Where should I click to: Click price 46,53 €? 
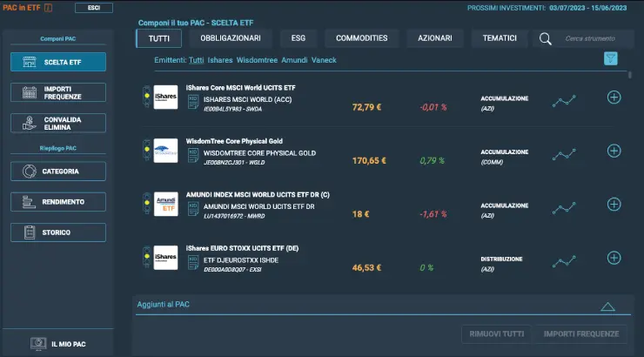pyautogui.click(x=366, y=268)
